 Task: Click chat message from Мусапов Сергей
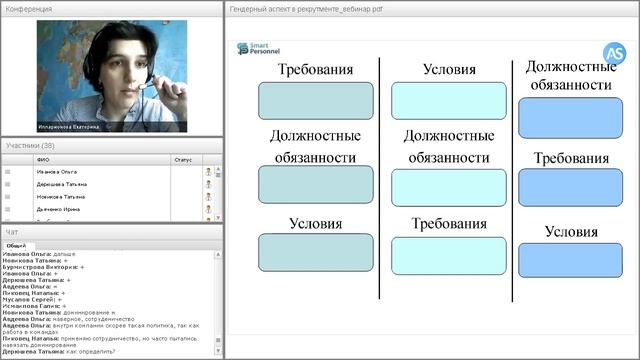click(32, 300)
